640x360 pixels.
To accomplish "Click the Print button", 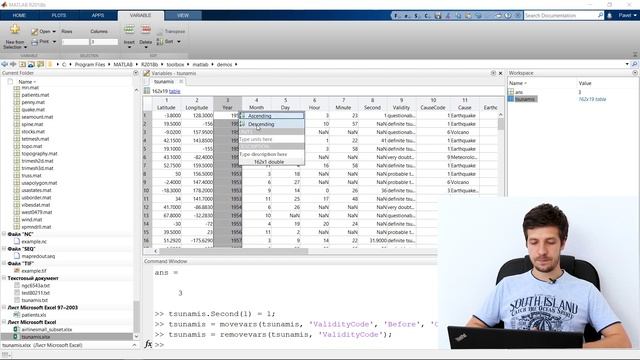I will point(40,42).
